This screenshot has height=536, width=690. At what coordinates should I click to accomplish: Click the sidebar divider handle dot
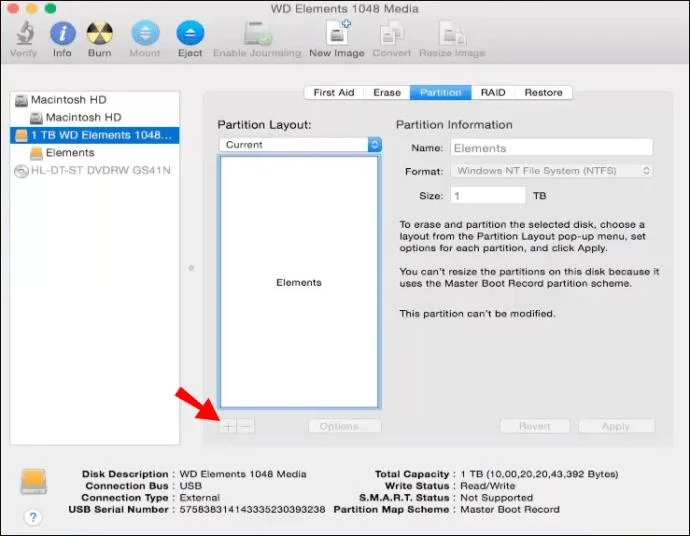coord(191,268)
